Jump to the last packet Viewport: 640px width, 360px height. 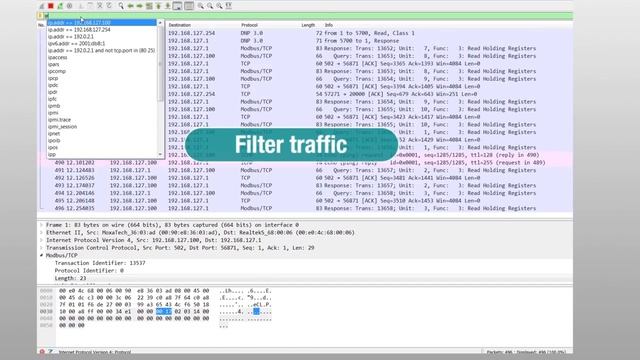[167, 6]
